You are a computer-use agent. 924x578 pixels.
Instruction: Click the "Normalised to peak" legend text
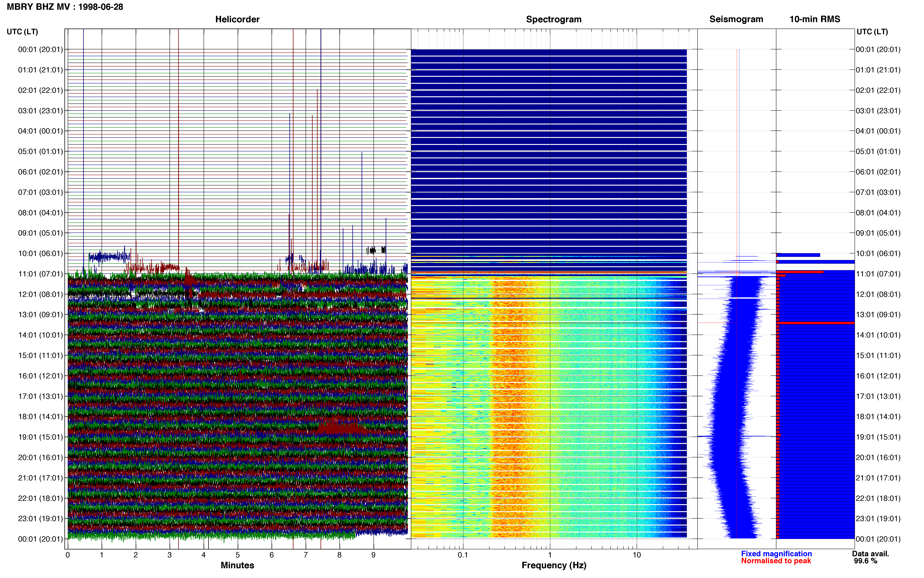pos(776,561)
